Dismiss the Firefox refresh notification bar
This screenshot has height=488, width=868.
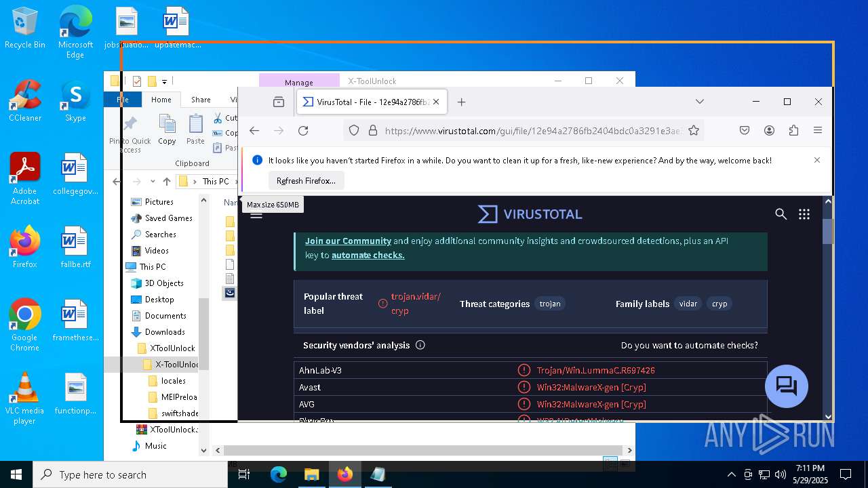coord(817,160)
